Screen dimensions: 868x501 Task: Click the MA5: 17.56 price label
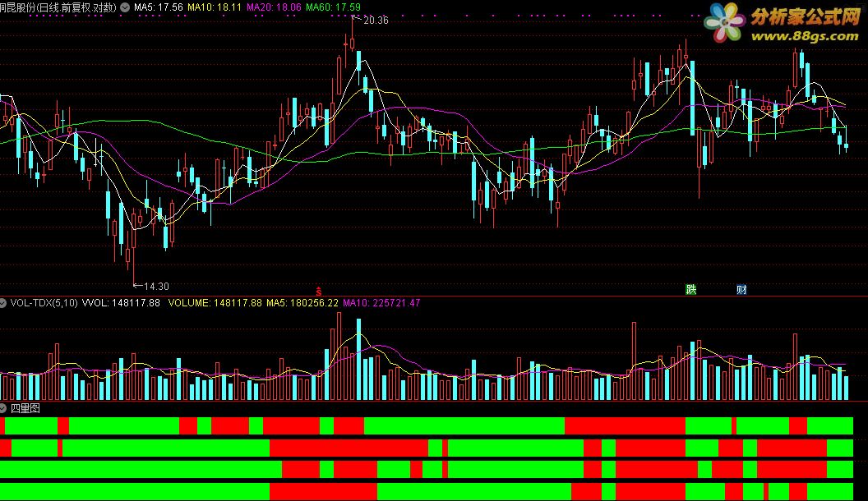pos(159,7)
